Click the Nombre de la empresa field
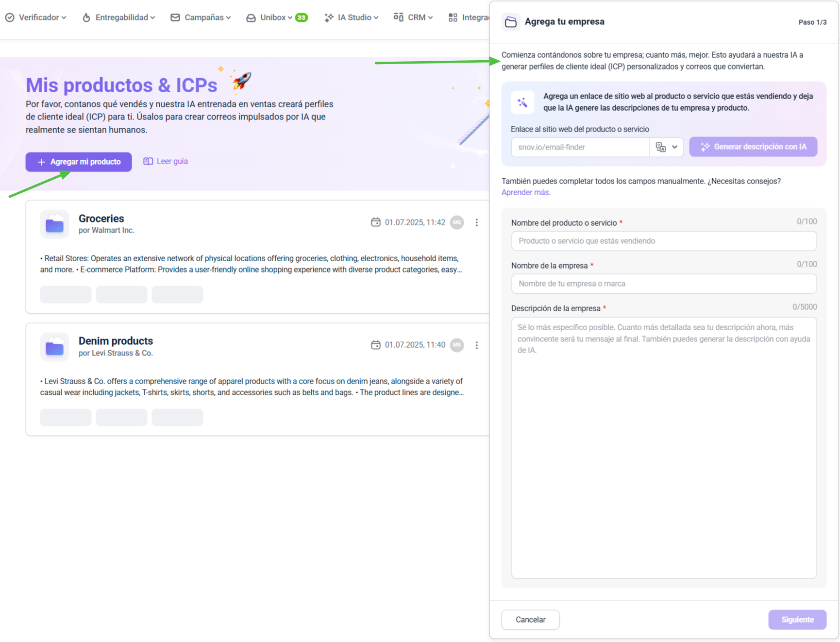 coord(664,284)
